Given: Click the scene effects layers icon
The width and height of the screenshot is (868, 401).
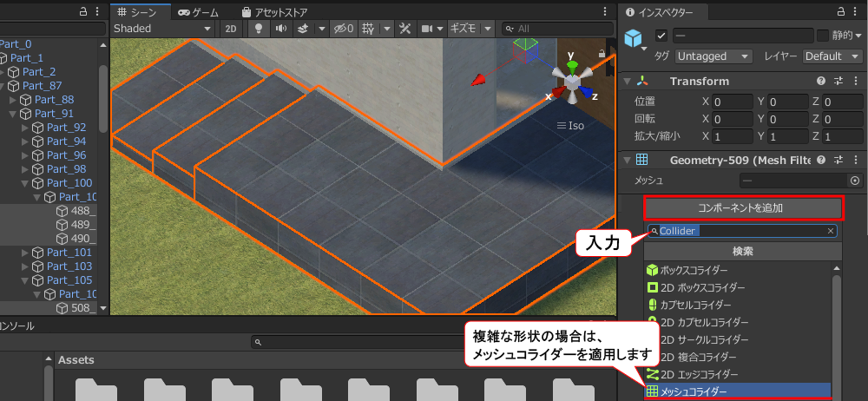Looking at the screenshot, I should [x=303, y=29].
